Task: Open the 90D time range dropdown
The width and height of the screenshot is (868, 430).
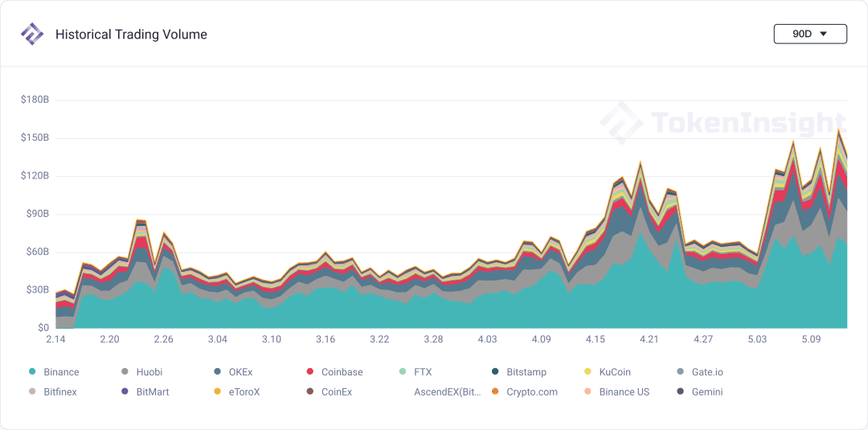Action: pos(810,34)
